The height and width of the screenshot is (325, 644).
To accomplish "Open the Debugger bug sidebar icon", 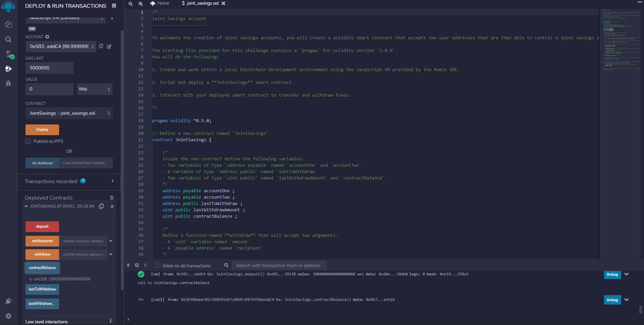I will click(x=8, y=84).
